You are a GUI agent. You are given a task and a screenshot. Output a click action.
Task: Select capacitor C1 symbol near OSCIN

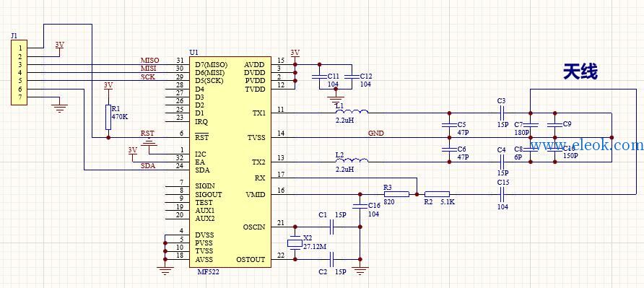point(332,227)
